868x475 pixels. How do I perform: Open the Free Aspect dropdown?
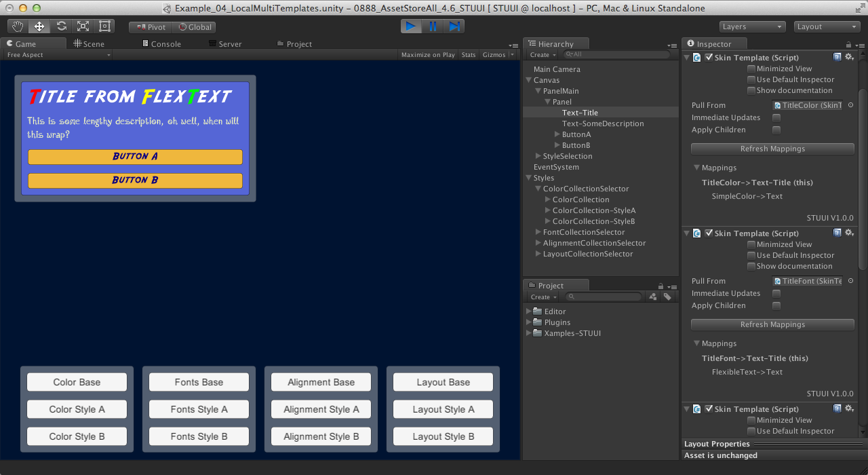(58, 55)
